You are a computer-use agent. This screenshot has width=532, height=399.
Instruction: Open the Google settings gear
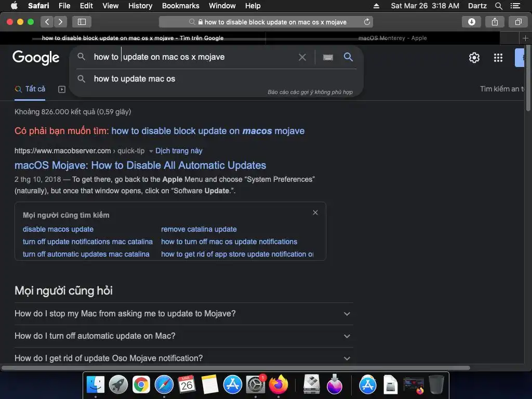[x=474, y=58]
